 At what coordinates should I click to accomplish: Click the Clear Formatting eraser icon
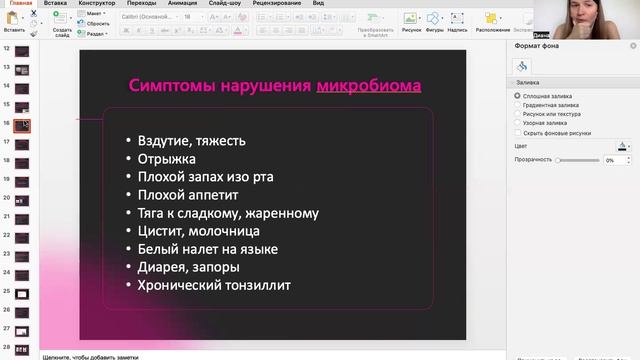(242, 17)
